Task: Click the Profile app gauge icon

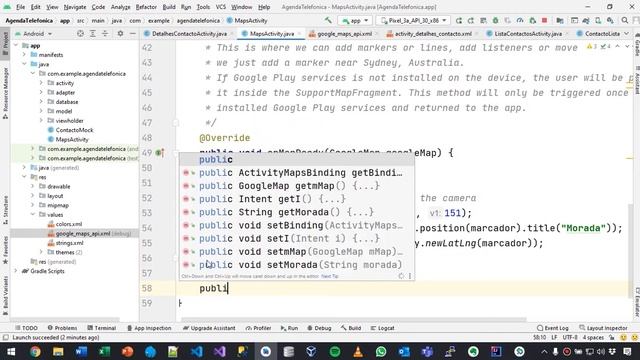Action: point(520,20)
